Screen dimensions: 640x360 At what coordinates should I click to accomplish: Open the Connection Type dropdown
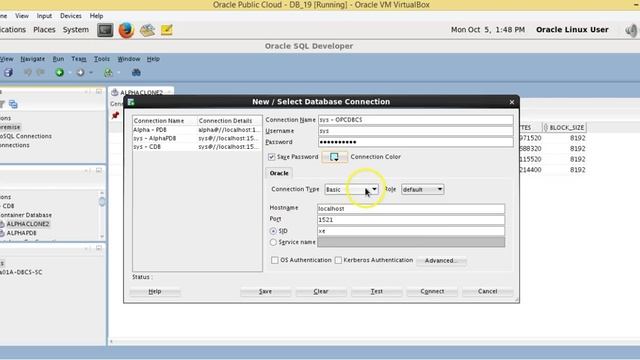click(x=351, y=189)
